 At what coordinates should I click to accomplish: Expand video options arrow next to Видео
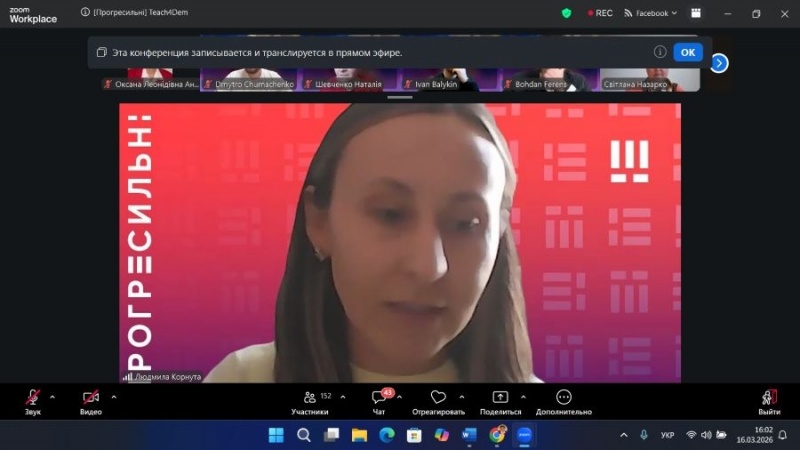114,396
